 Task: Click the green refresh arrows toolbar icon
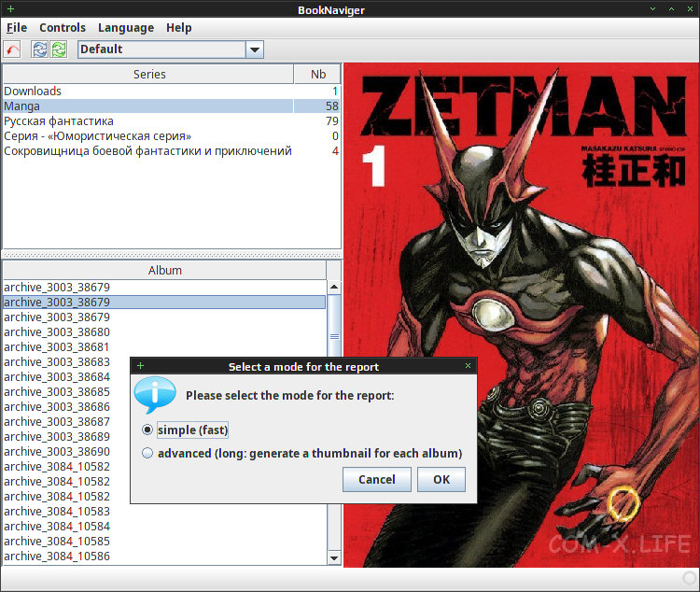click(59, 49)
